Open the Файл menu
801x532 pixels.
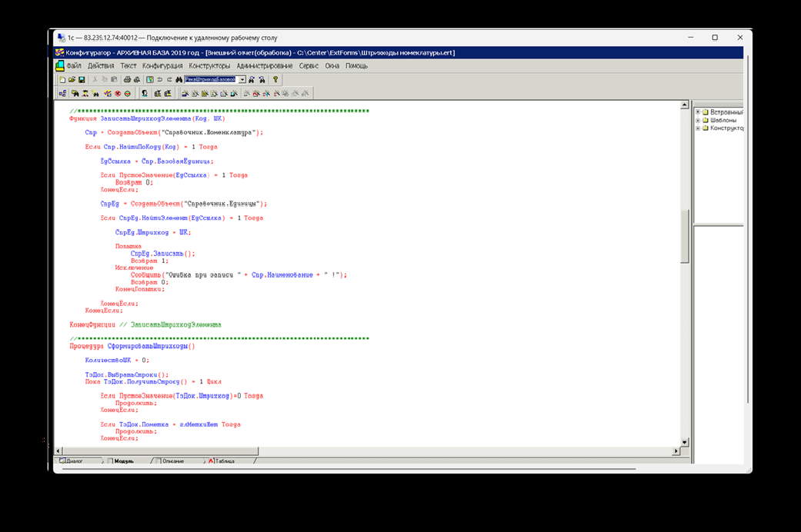74,66
